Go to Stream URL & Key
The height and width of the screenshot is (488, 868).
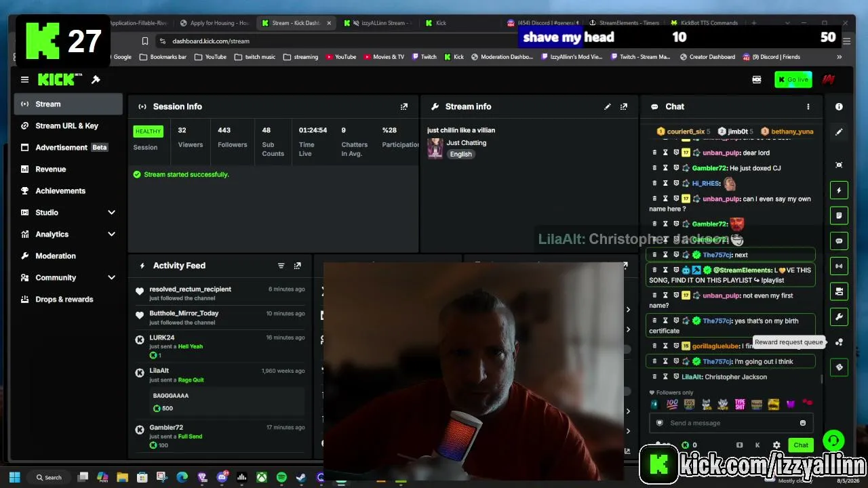pyautogui.click(x=68, y=125)
